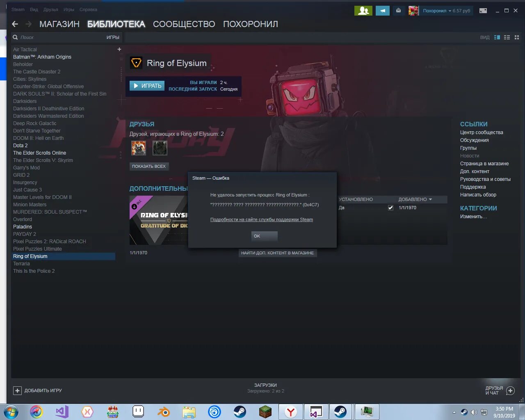Open Центр сообщества link
The image size is (525, 420).
coord(482,132)
